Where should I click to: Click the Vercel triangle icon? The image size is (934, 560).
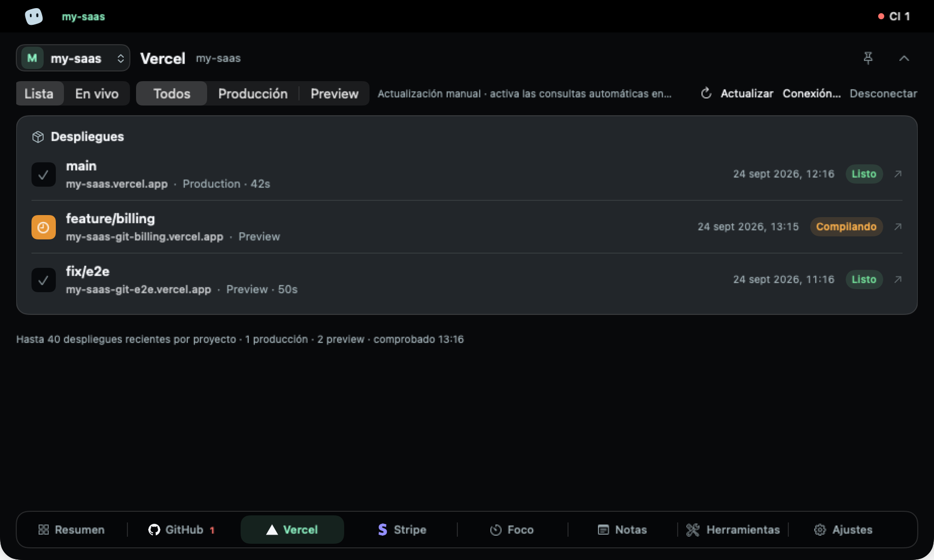point(272,530)
